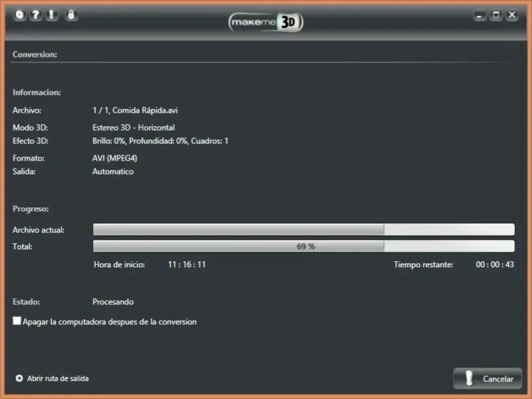
Task: Minimize the makeme 3D window
Action: [479, 15]
